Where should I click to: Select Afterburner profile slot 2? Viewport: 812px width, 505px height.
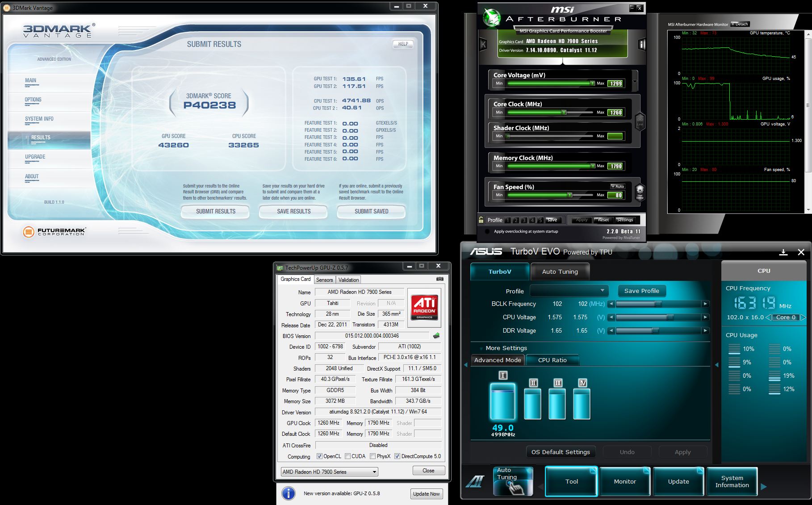click(516, 220)
